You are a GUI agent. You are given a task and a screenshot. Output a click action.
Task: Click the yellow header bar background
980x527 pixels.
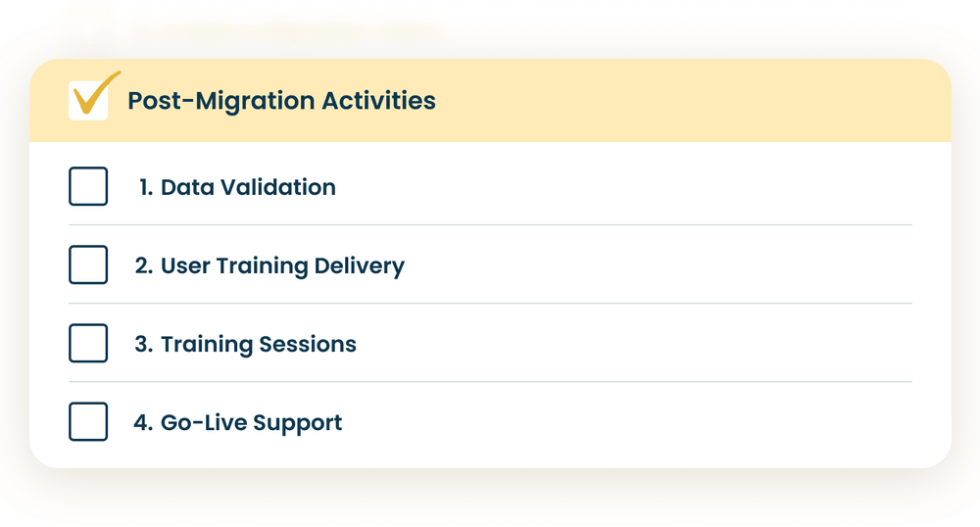click(686, 101)
